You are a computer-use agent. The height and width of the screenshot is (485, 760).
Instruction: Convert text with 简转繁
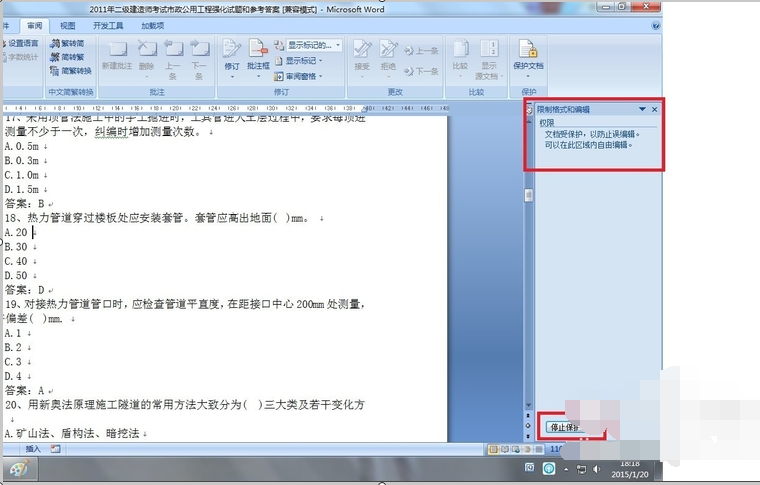coord(67,57)
